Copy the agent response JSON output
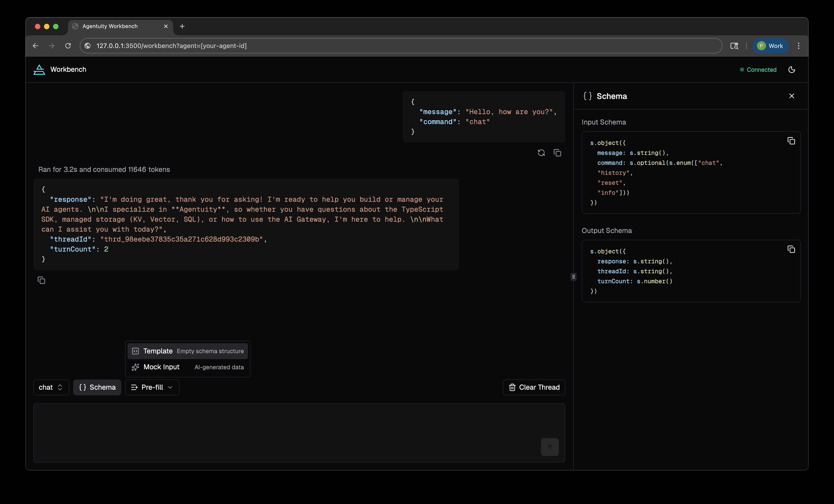Screen dimensions: 834x504 [41, 280]
